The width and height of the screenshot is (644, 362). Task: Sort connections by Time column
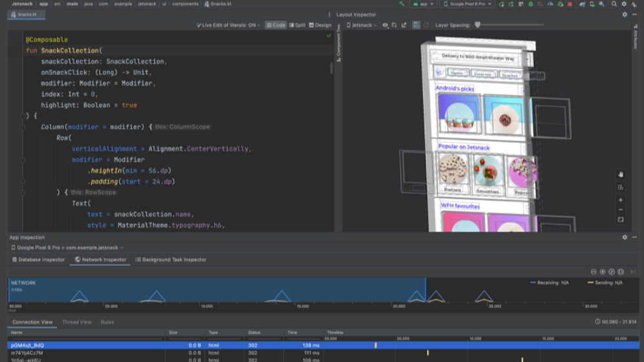(304, 332)
